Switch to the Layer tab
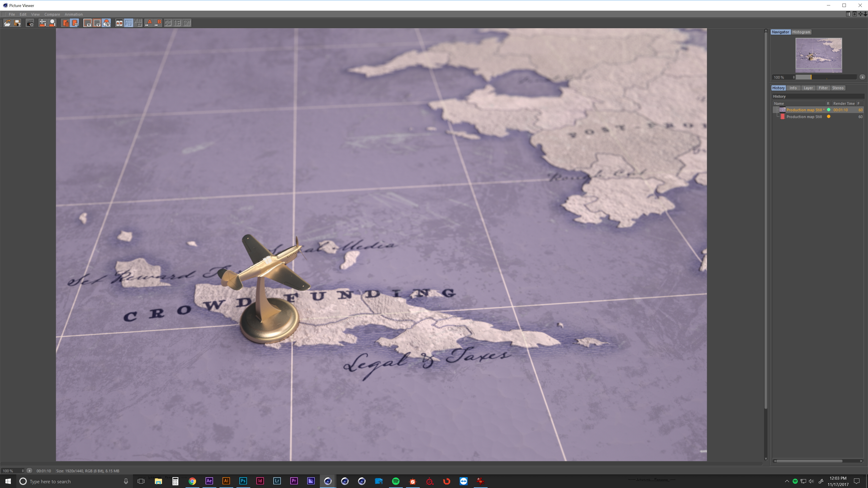Viewport: 868px width, 488px height. 808,88
